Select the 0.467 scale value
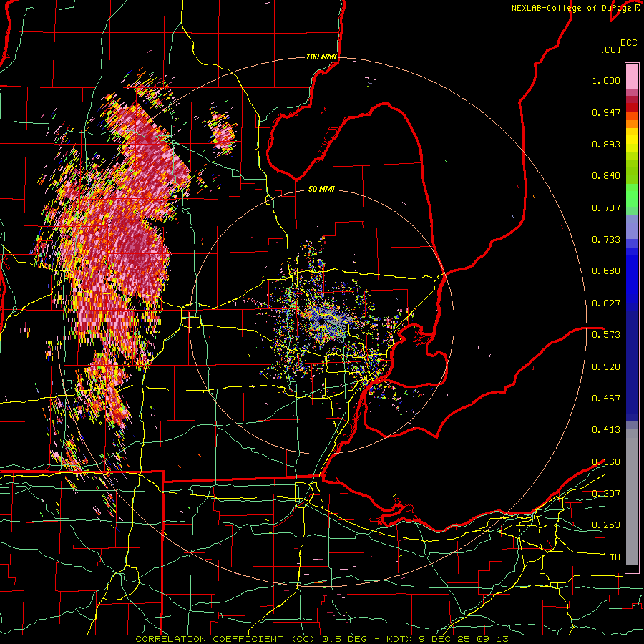 pos(606,398)
